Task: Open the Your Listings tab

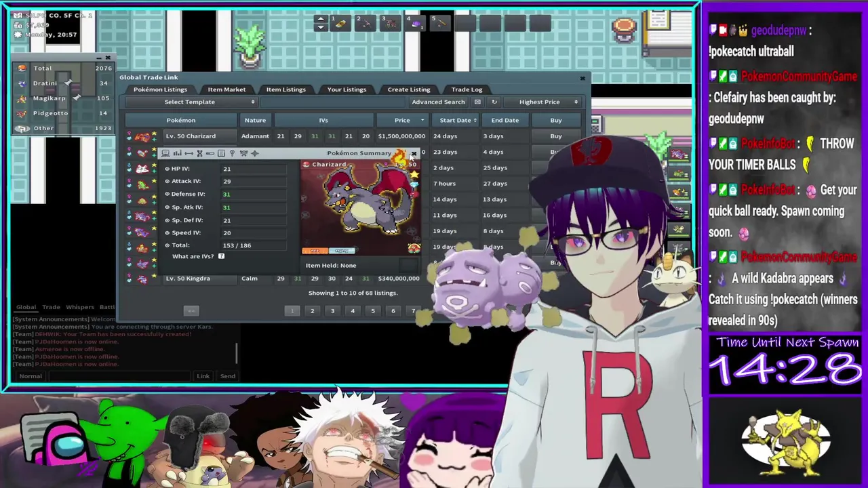Action: click(347, 89)
